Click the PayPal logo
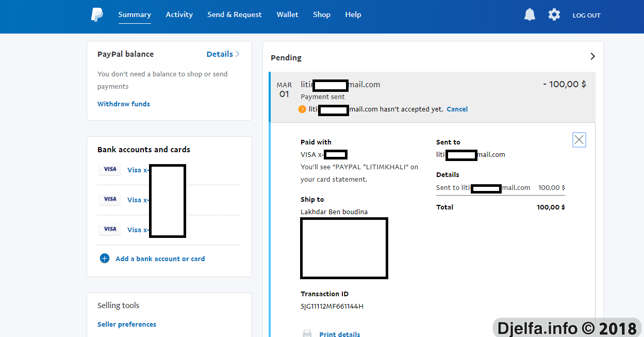Image resolution: width=644 pixels, height=337 pixels. tap(97, 14)
